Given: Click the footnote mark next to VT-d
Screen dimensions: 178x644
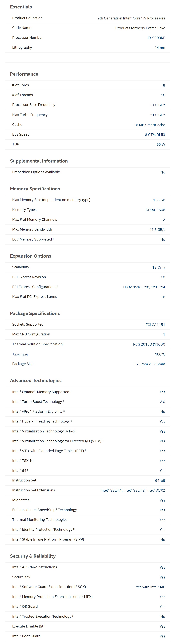Looking at the screenshot, I should [103, 440].
